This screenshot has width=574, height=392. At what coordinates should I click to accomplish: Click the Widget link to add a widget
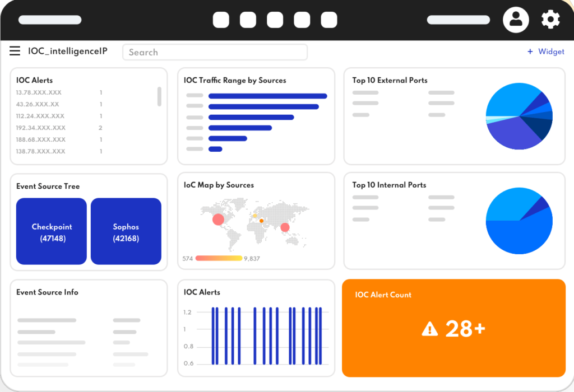click(x=551, y=52)
